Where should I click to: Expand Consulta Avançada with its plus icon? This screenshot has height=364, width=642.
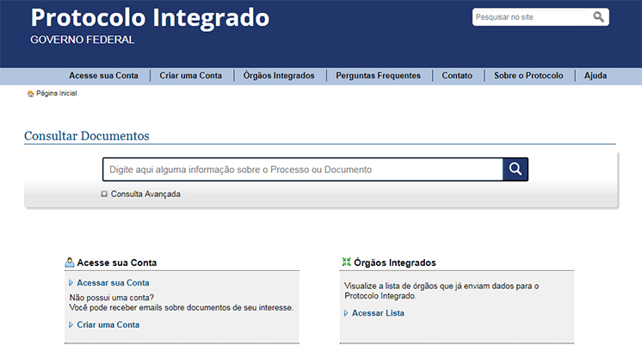pyautogui.click(x=104, y=194)
